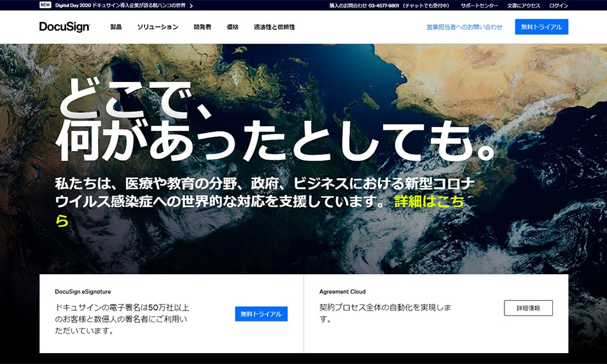Open 文書にアクセス link
This screenshot has height=364, width=607.
(x=523, y=5)
